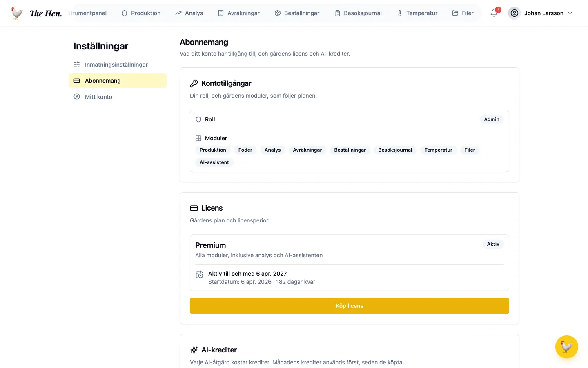
Task: Click the Mitt konto person icon
Action: [x=77, y=97]
